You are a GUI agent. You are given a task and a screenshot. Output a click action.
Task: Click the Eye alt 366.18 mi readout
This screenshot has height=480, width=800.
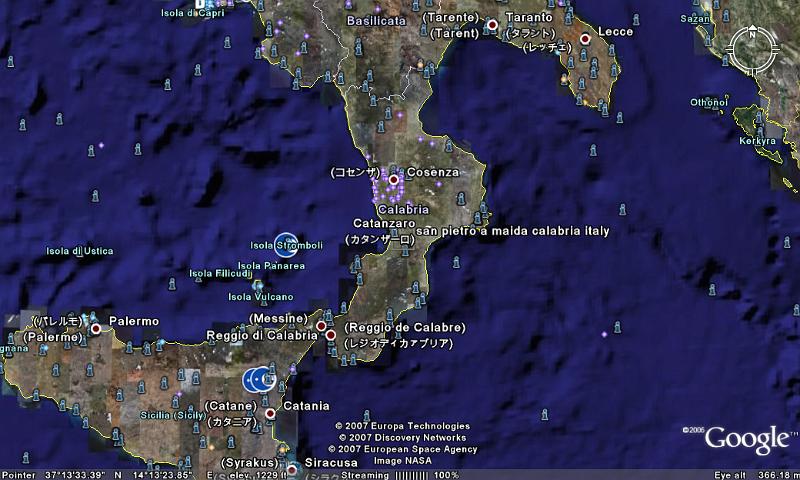point(757,475)
